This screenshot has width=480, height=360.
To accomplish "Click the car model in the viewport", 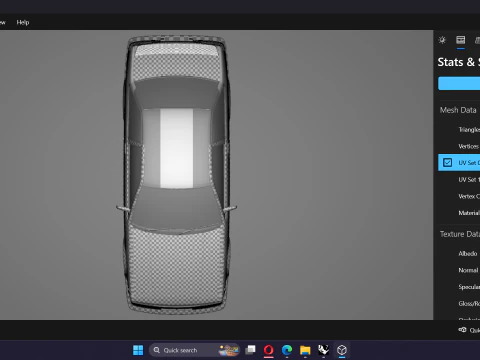I will tap(177, 175).
